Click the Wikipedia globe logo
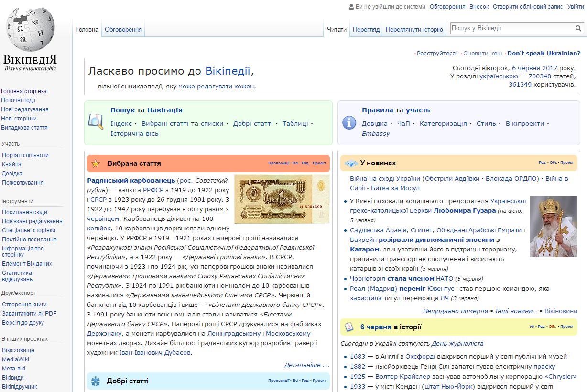 [x=30, y=29]
